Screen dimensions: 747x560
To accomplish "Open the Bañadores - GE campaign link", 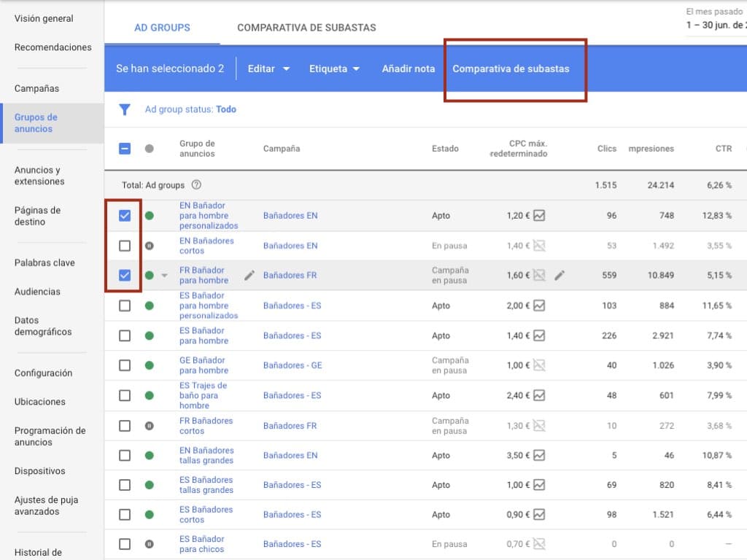I will pyautogui.click(x=292, y=365).
